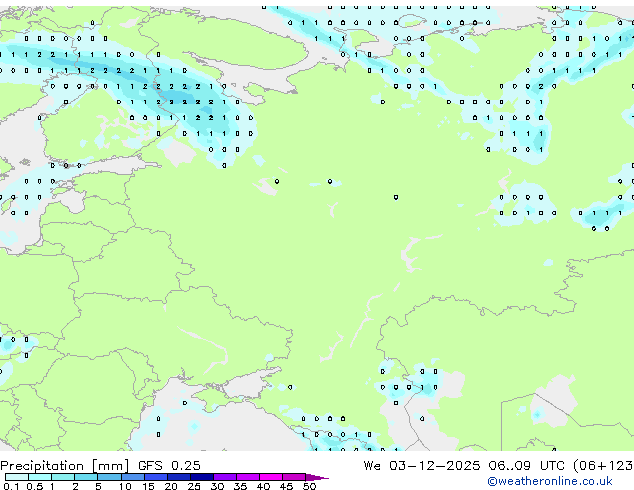
Task: Select the bright magenta 40–45 legend swatch
Action: point(271,477)
